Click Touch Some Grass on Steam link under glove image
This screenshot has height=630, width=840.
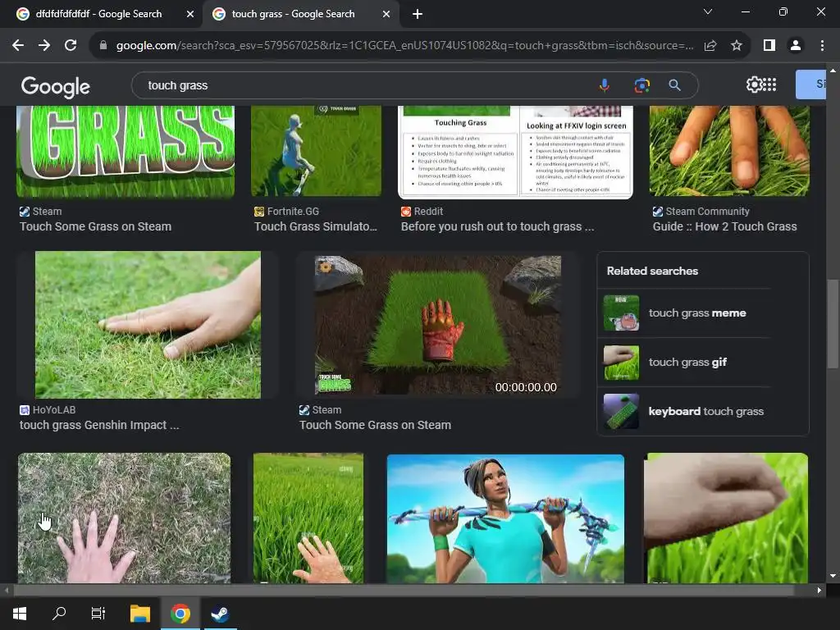pyautogui.click(x=375, y=426)
